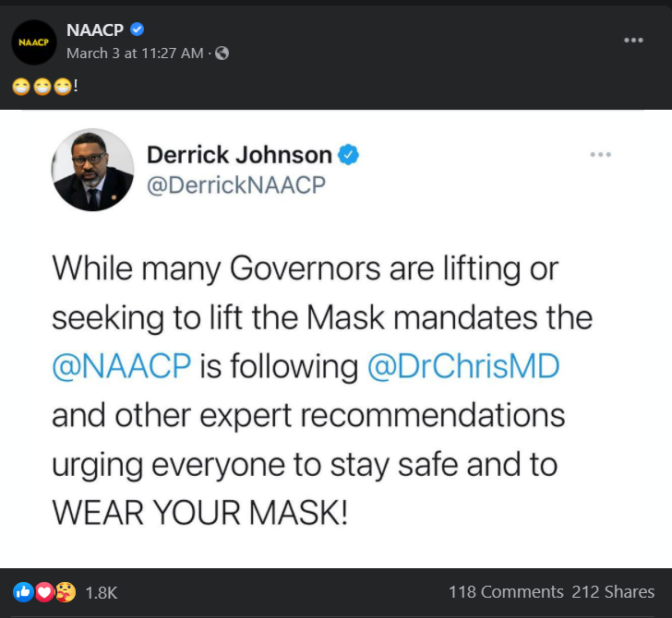Image resolution: width=672 pixels, height=618 pixels.
Task: Click the red Love heart reaction icon
Action: [42, 592]
